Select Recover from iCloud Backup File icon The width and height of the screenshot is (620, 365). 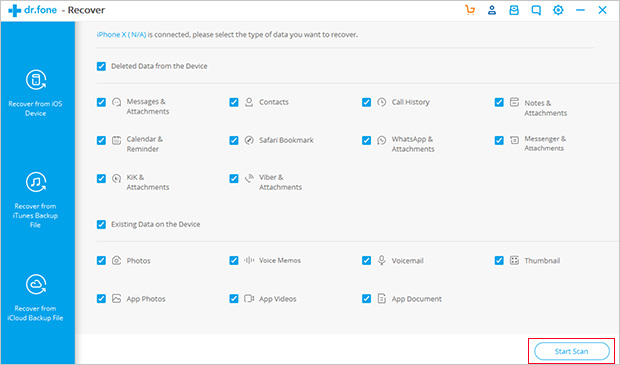(x=36, y=285)
